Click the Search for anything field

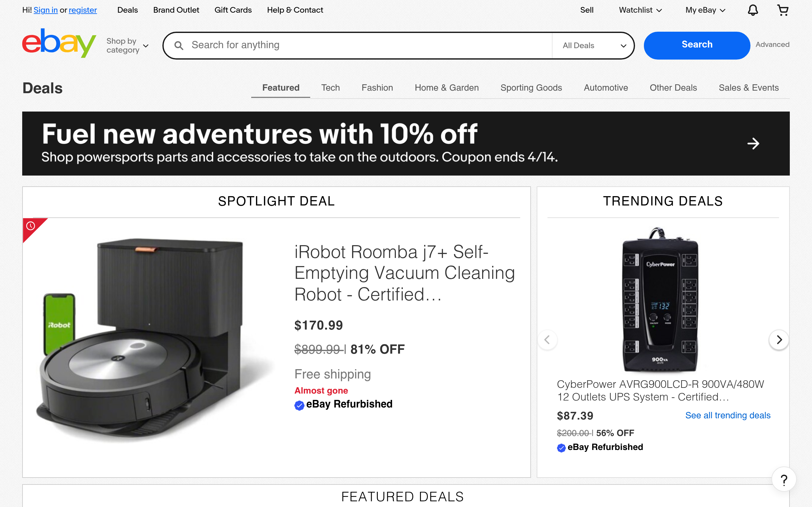[369, 45]
